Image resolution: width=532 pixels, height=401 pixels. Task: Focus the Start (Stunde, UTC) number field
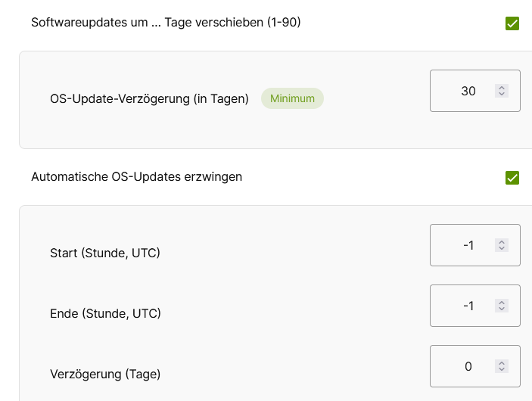tap(475, 245)
